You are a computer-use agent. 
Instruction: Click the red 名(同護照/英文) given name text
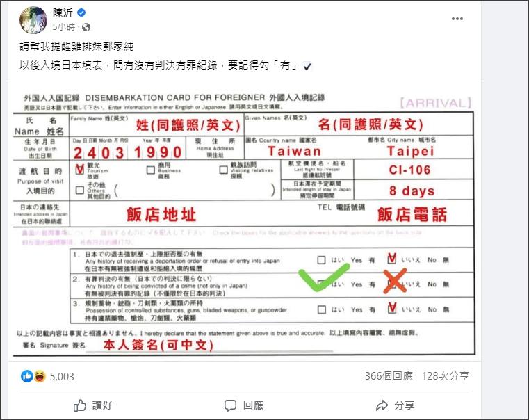pyautogui.click(x=371, y=124)
